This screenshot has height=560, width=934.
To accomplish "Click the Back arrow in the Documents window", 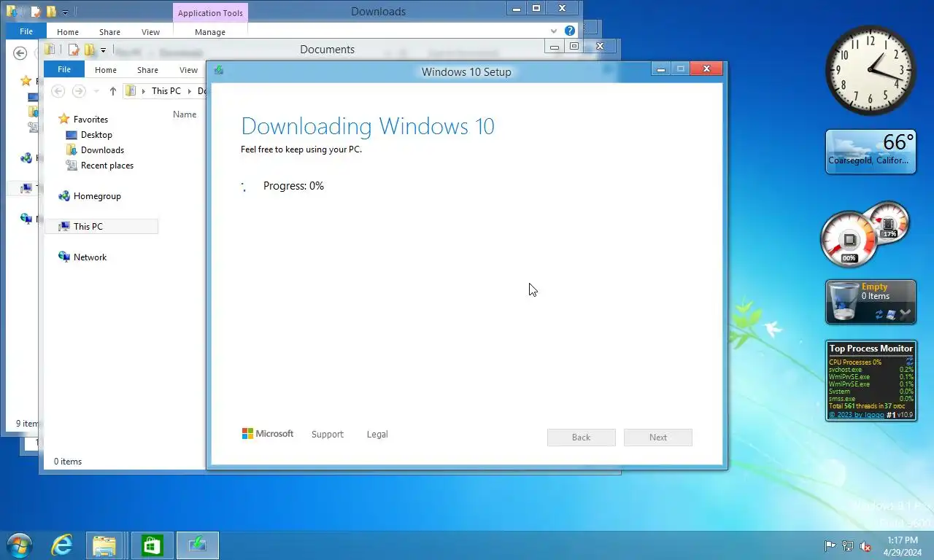I will tap(58, 91).
